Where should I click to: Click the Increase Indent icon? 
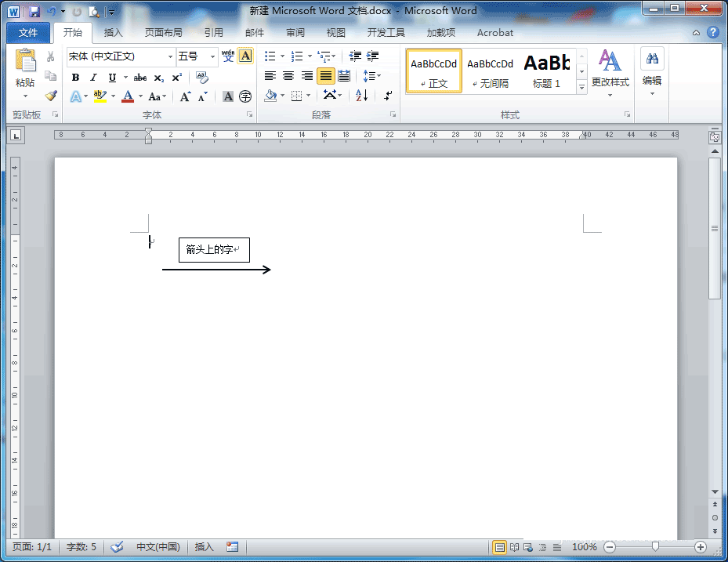tap(373, 56)
